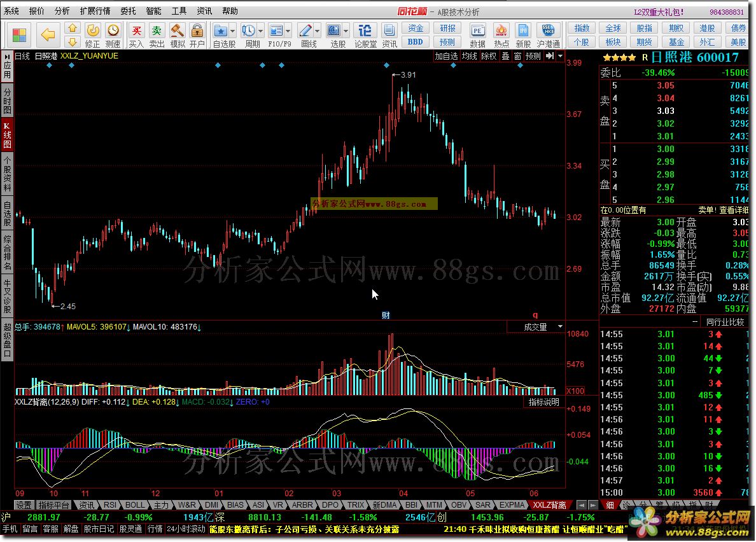This screenshot has height=542, width=756.
Task: Open 股市日记 in bottom status bar
Action: (99, 529)
